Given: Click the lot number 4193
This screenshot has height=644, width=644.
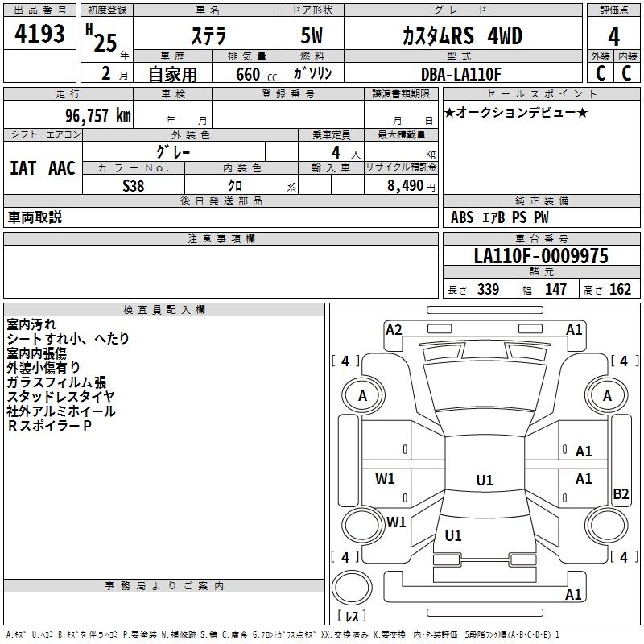Looking at the screenshot, I should pyautogui.click(x=39, y=34).
